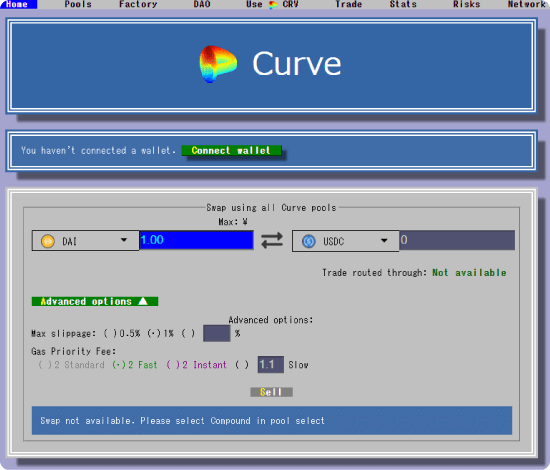Swap token direction with the arrows icon
Screen dimensions: 550x470
[x=272, y=241]
